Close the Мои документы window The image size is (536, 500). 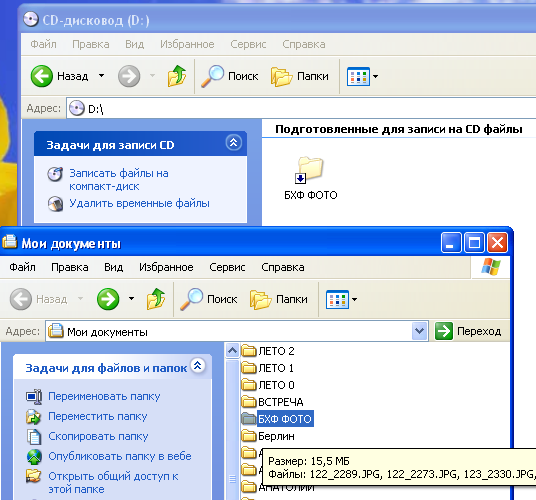497,243
